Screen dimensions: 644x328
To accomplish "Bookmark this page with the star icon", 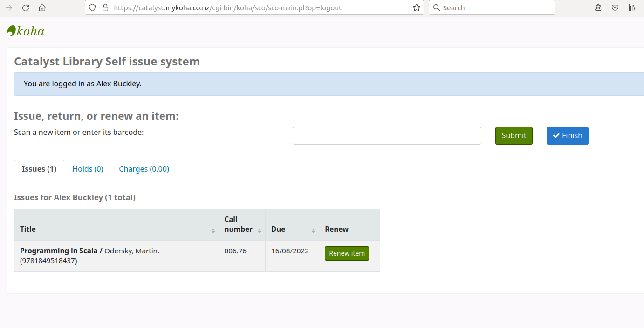I will [416, 8].
